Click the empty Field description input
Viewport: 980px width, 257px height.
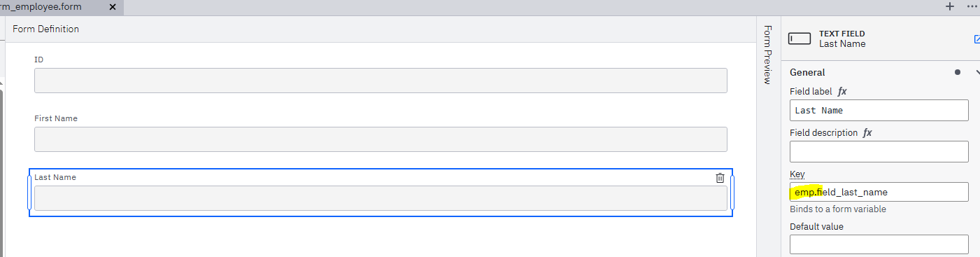[x=879, y=151]
